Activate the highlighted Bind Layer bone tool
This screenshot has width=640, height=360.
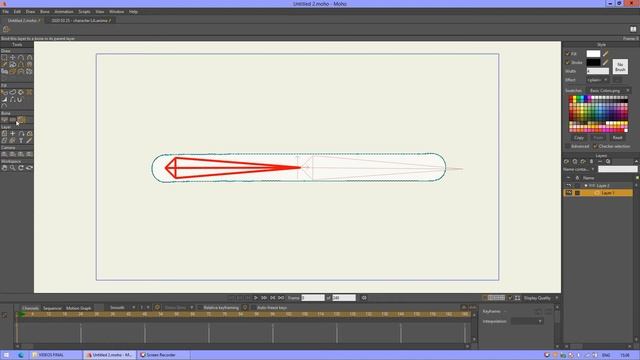21,120
